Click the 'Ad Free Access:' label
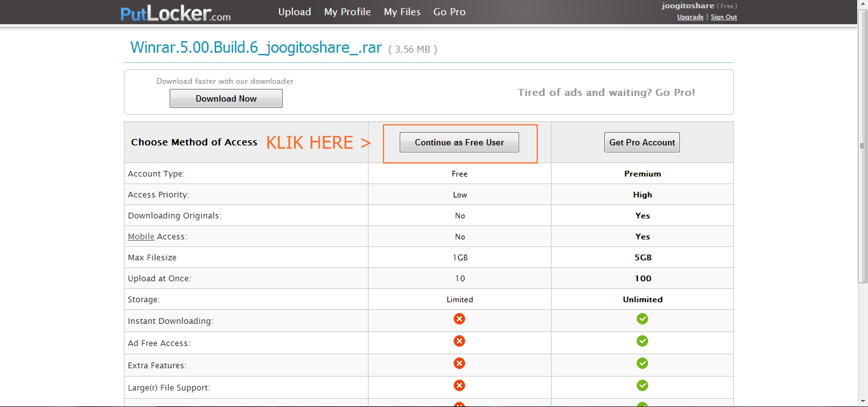868x407 pixels. point(159,344)
